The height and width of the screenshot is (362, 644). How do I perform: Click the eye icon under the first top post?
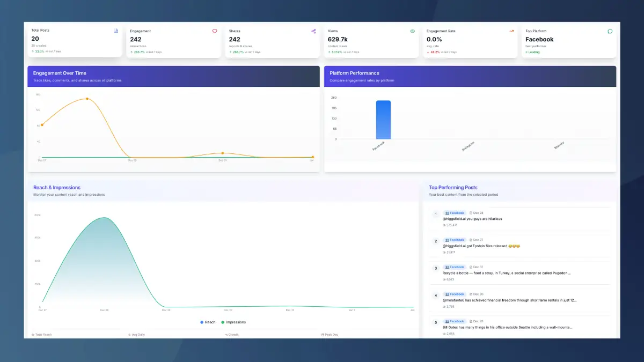444,225
